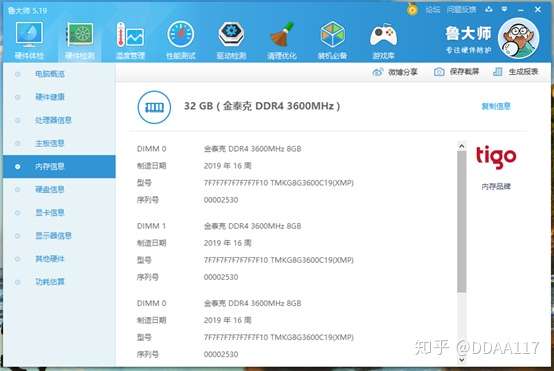Click the gold medal icon in title bar
The image size is (554, 371).
pos(412,9)
